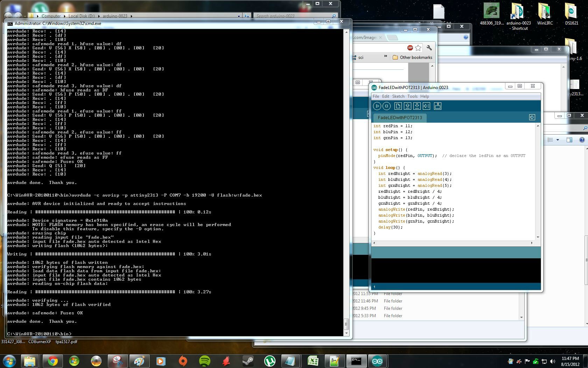
Task: Create a new sketch via the New icon
Action: (x=398, y=106)
